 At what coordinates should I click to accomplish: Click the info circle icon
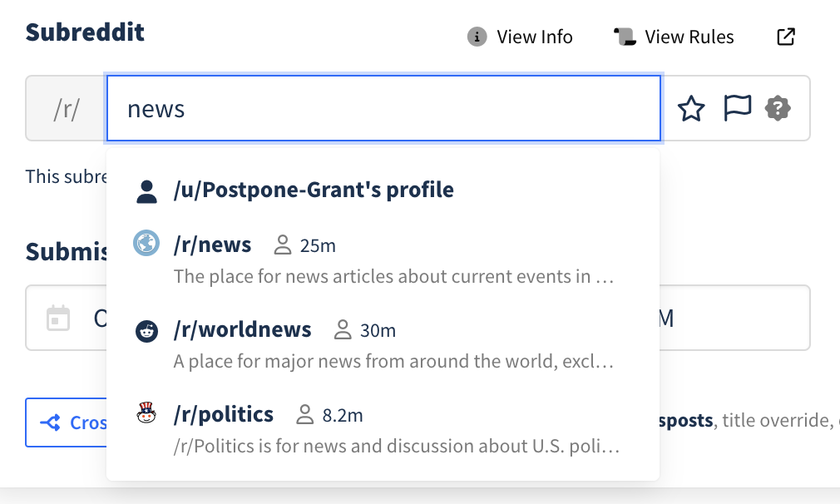tap(477, 37)
